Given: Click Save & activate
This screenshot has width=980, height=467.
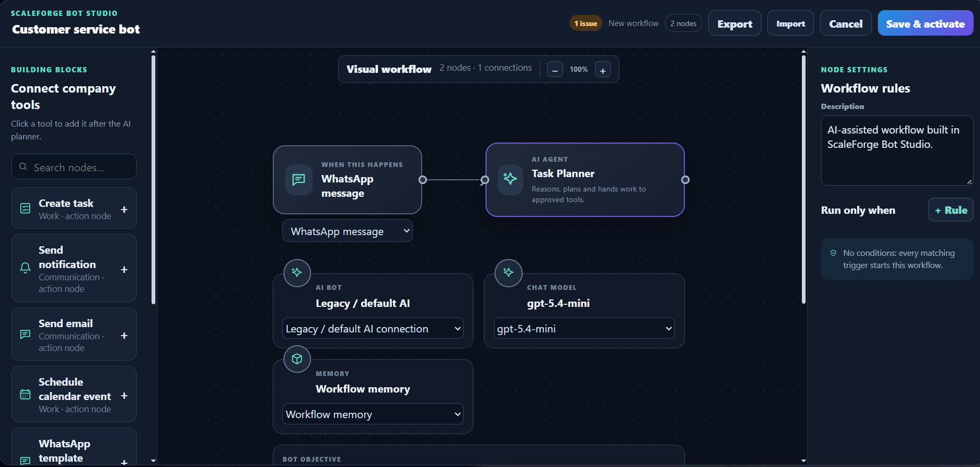Looking at the screenshot, I should tap(925, 23).
